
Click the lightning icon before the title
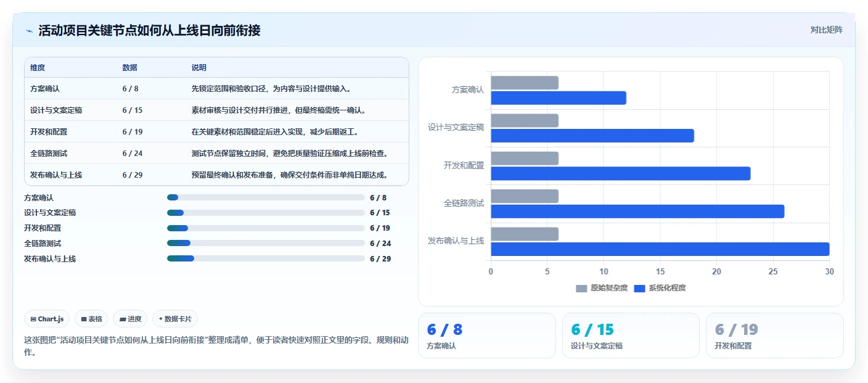[x=30, y=31]
